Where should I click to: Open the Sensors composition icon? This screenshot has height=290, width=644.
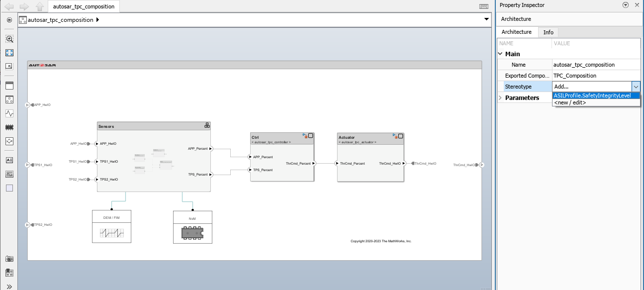point(207,125)
